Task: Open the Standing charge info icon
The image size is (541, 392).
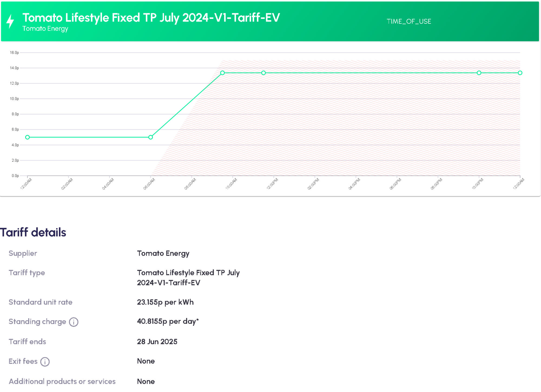Action: pos(74,322)
